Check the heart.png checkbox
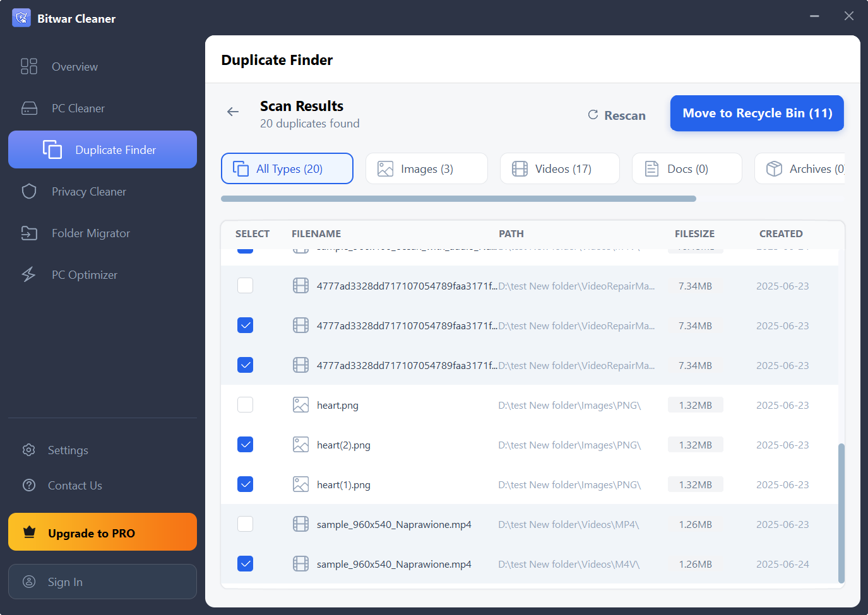Screen dimensions: 868x615 pyautogui.click(x=246, y=405)
